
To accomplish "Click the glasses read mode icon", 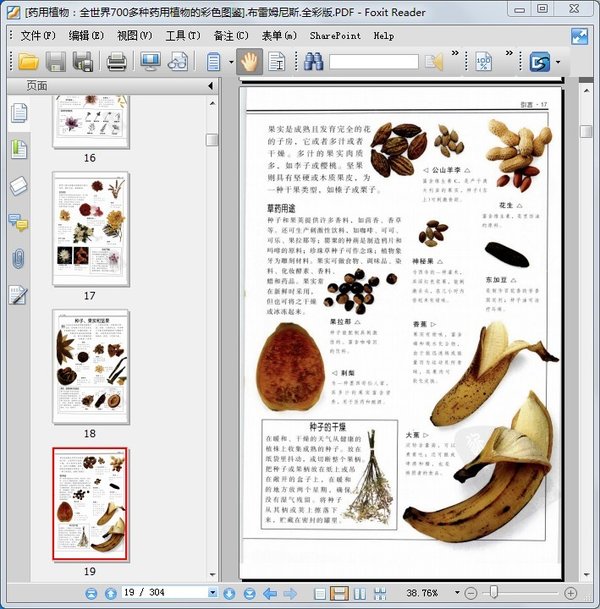I will click(178, 62).
